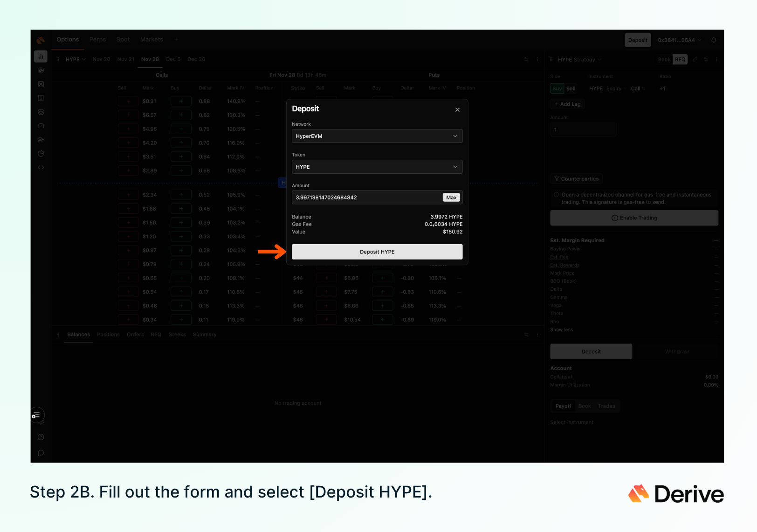Open the code/API icon in left sidebar
This screenshot has width=757, height=532.
41,167
